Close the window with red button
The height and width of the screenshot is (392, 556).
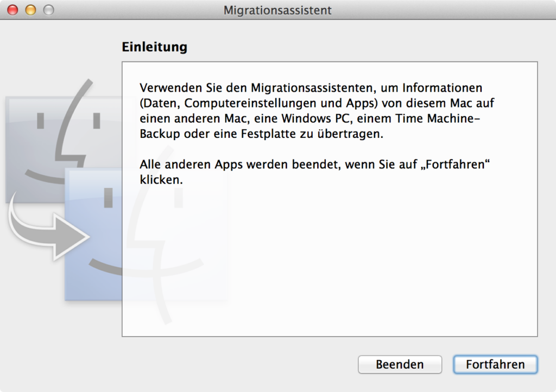click(13, 10)
